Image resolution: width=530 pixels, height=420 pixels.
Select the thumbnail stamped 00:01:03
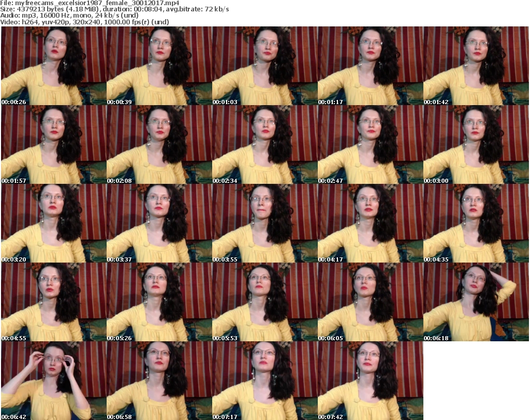point(264,66)
